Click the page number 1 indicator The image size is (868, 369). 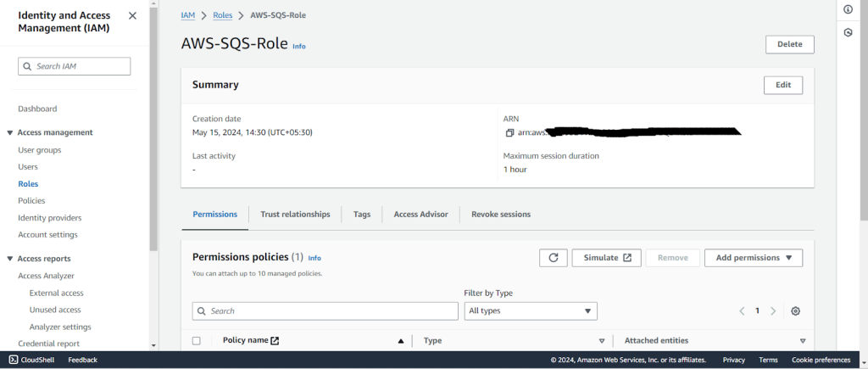757,310
